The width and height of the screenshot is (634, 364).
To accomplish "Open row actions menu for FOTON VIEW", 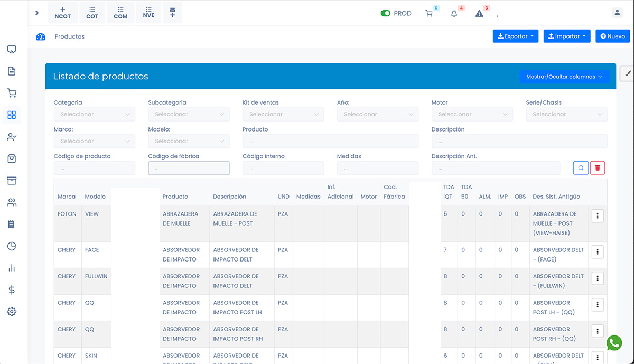I will click(598, 216).
